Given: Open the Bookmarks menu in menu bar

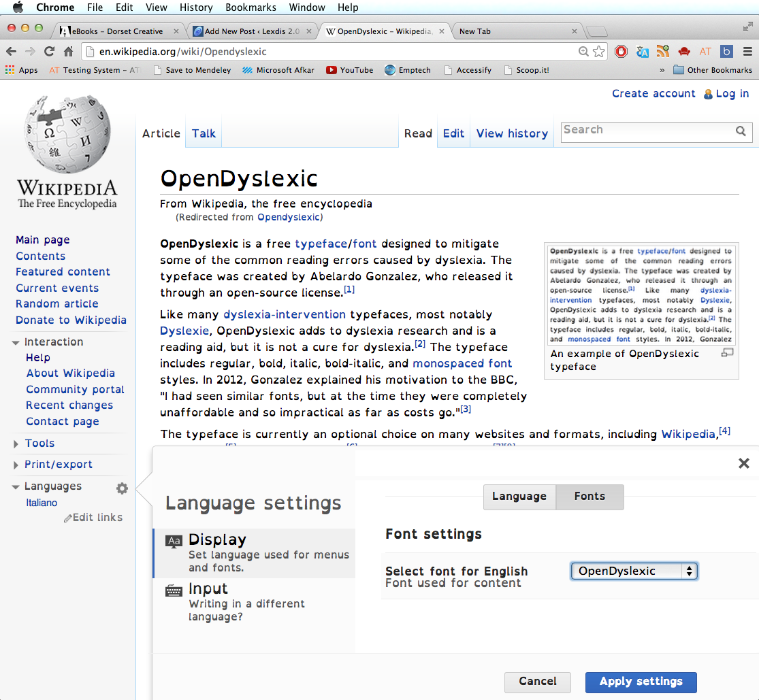Looking at the screenshot, I should point(251,7).
